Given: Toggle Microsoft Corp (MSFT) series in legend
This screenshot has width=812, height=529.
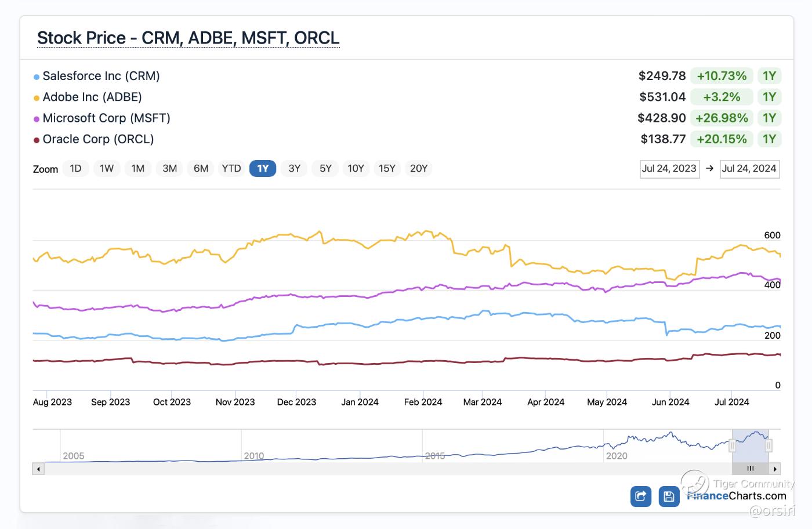Looking at the screenshot, I should (106, 118).
